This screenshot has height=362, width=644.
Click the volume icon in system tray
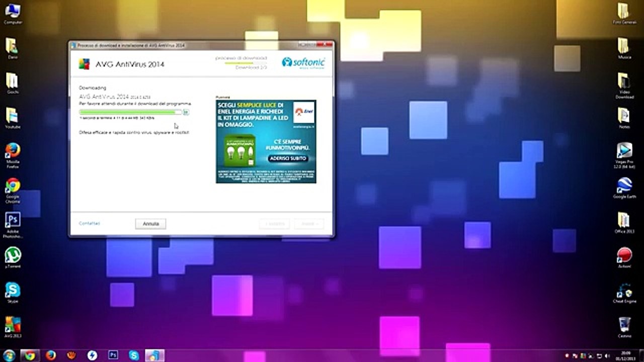tap(607, 356)
